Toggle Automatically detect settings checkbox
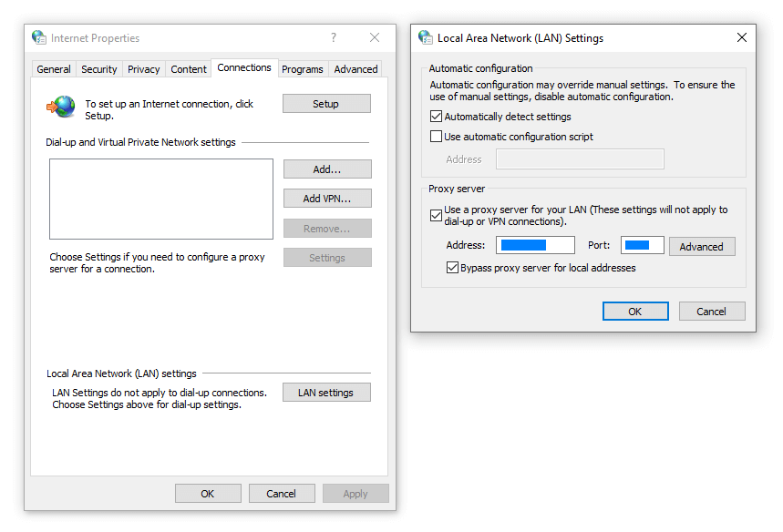The height and width of the screenshot is (532, 783). [x=436, y=117]
